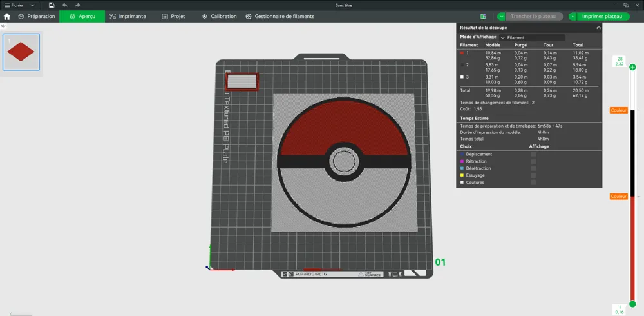Open dropdown arrow beside Imprimer plateau

(573, 17)
